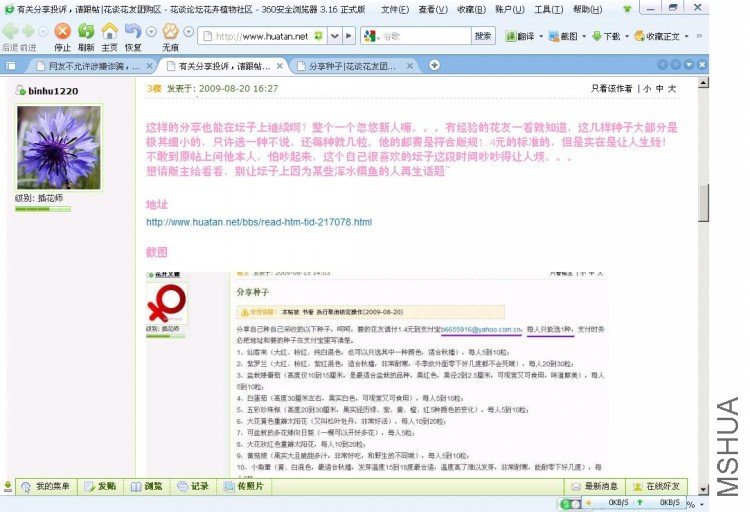Click the red Stop (停止) icon

click(x=62, y=32)
